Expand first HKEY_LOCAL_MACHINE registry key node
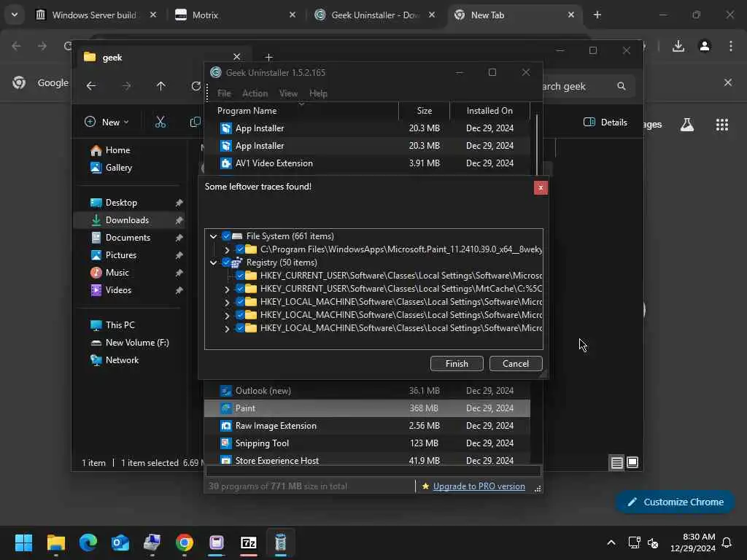The height and width of the screenshot is (560, 747). coord(227,302)
